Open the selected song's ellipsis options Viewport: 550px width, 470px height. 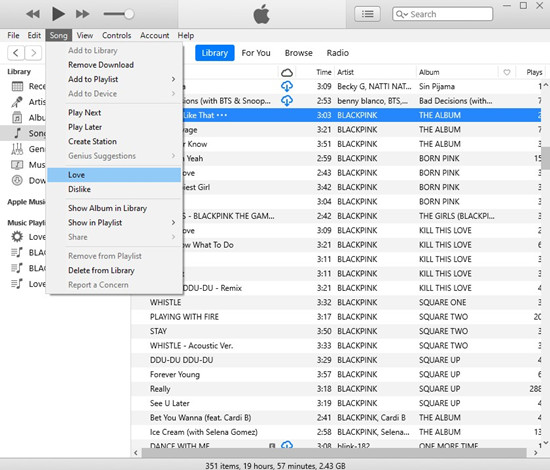[x=222, y=115]
